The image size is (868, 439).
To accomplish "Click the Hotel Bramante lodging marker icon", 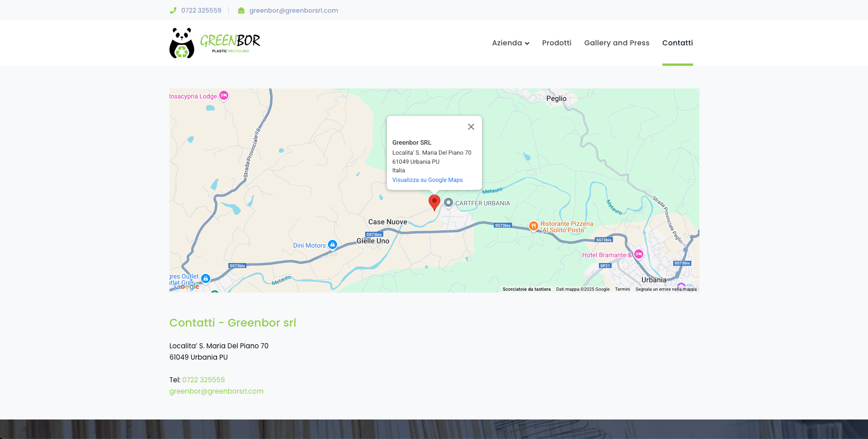I will pos(639,254).
